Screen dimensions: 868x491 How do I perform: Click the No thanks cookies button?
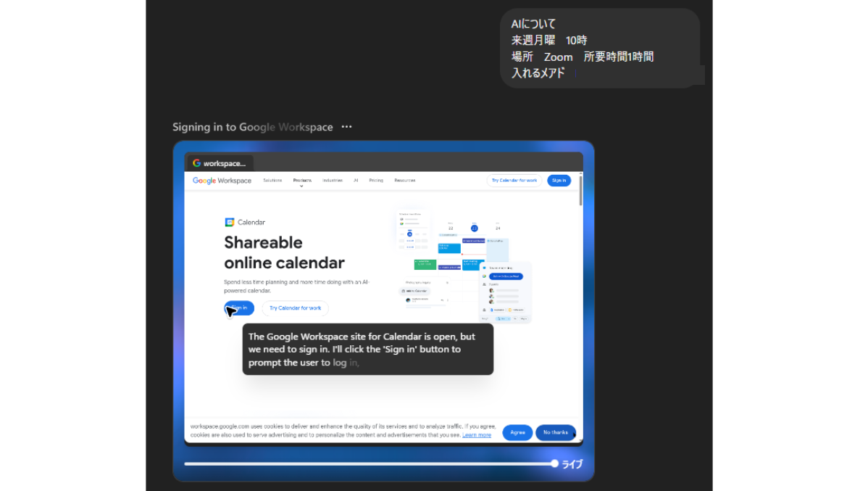[x=555, y=432]
